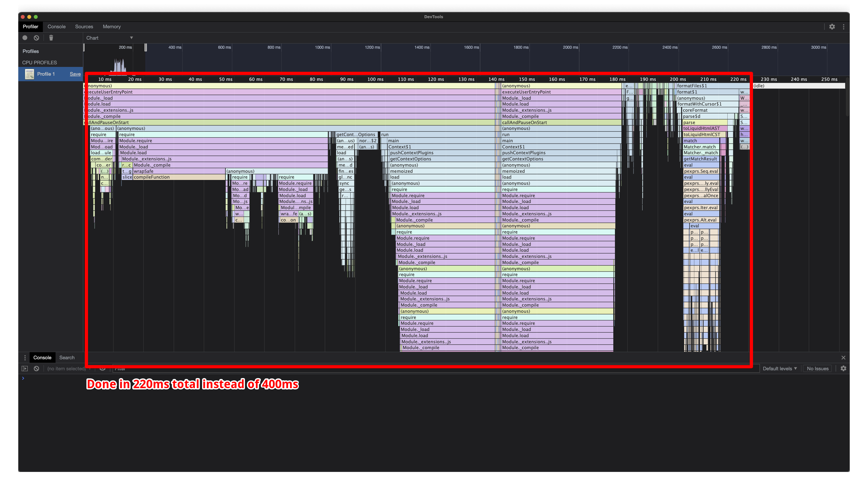Expand the Default levels dropdown
The image size is (868, 496).
point(779,368)
